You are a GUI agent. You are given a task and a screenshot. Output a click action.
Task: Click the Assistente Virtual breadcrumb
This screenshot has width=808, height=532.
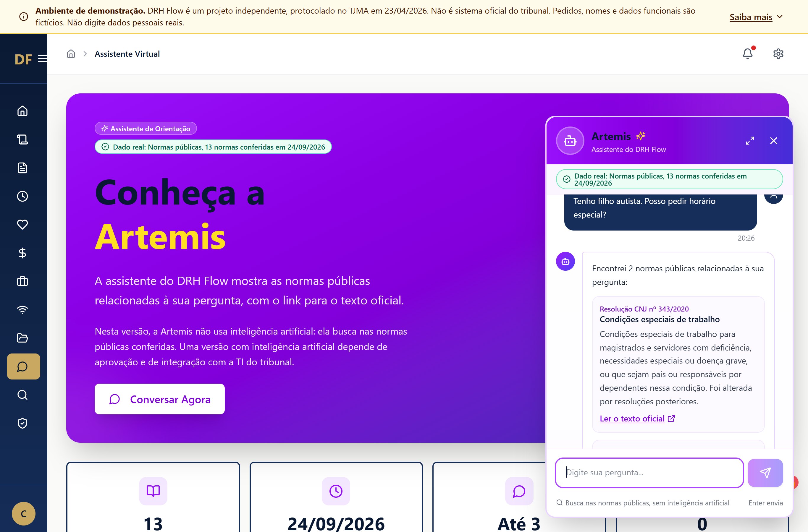127,53
